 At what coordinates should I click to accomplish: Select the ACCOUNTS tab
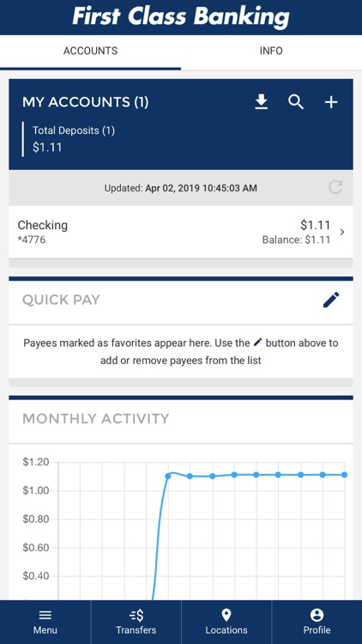click(x=90, y=51)
